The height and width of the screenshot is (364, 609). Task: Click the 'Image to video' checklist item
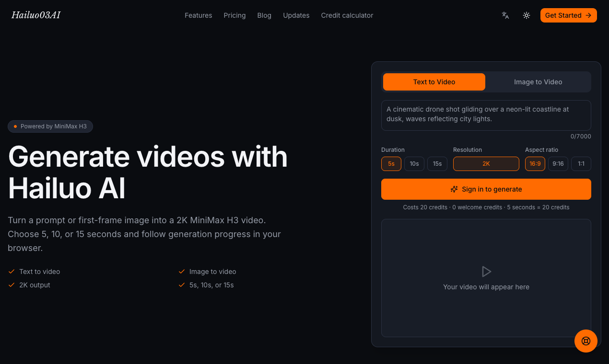(x=207, y=272)
